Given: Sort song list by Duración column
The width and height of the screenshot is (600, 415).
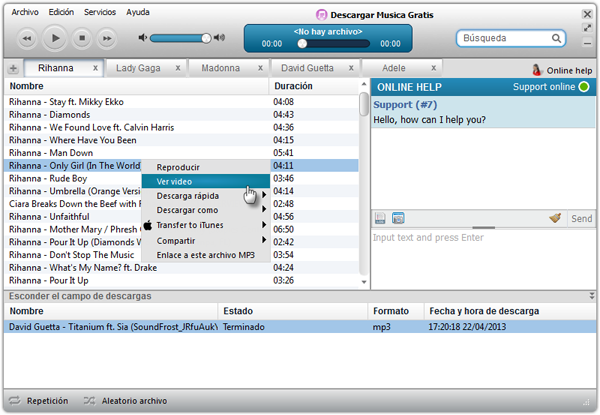Looking at the screenshot, I should 314,86.
